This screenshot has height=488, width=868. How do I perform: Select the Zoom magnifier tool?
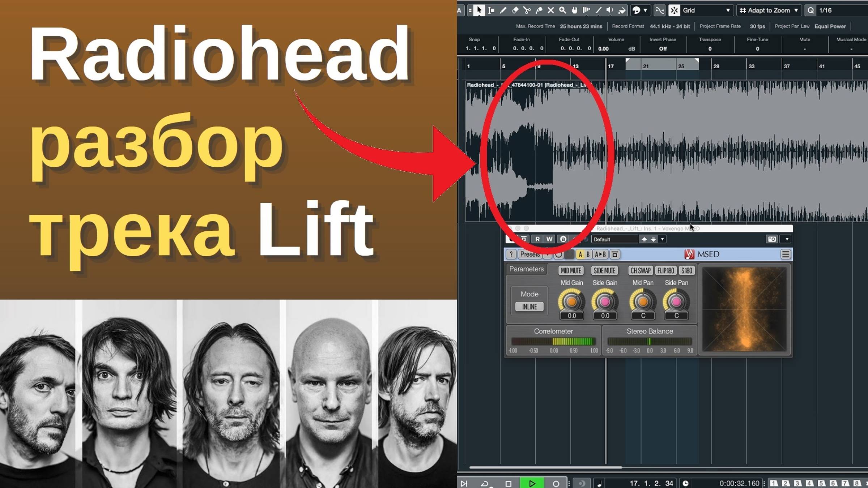[562, 10]
